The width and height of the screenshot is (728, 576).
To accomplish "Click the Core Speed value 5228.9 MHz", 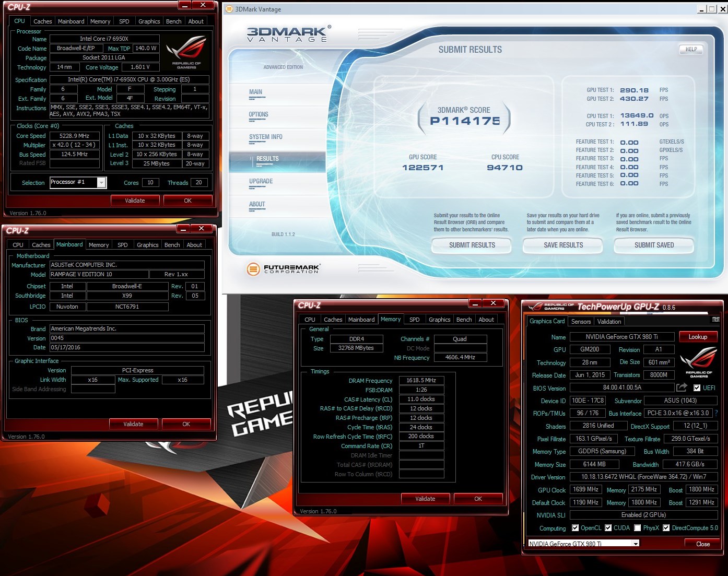I will click(x=74, y=136).
